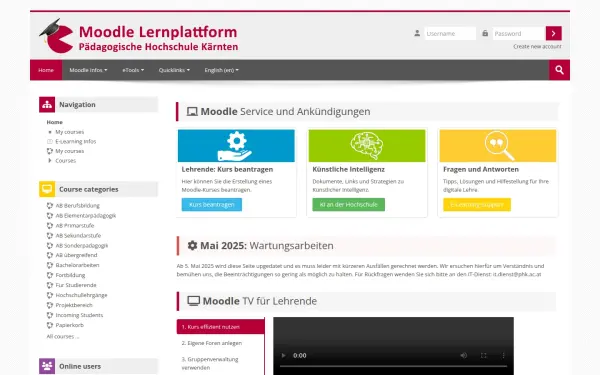Play the Moodle TV video
The width and height of the screenshot is (600, 375).
coord(284,355)
